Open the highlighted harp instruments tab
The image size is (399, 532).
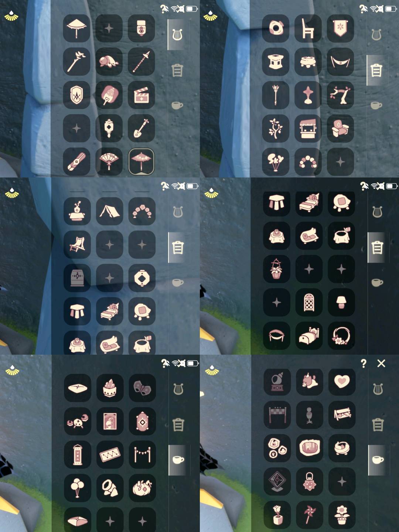pyautogui.click(x=178, y=35)
